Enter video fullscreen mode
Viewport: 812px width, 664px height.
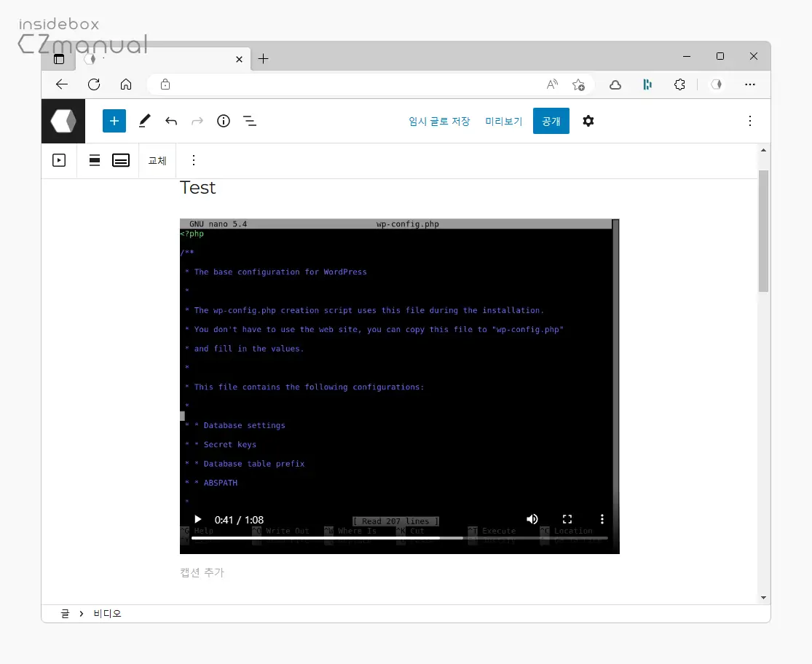(x=567, y=519)
